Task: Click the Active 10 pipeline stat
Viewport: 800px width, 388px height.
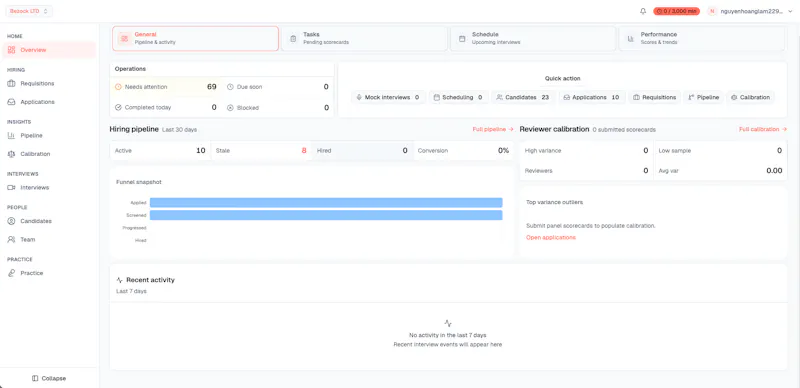Action: (x=160, y=151)
